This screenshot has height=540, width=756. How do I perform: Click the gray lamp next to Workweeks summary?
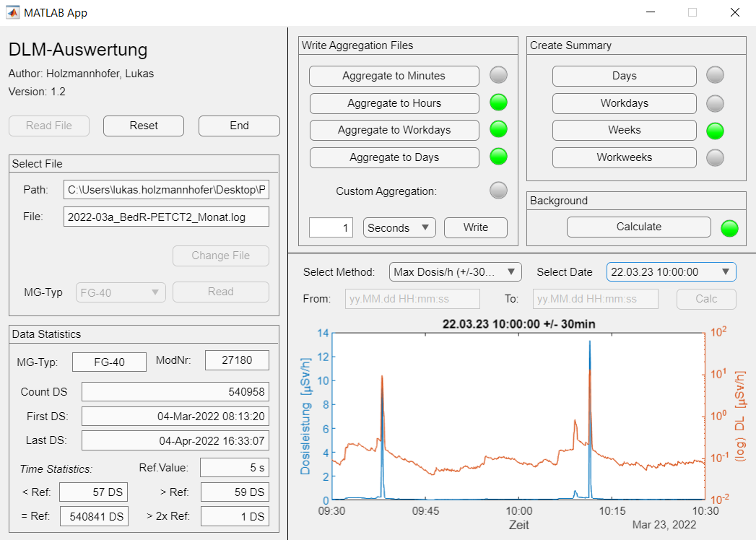point(715,157)
